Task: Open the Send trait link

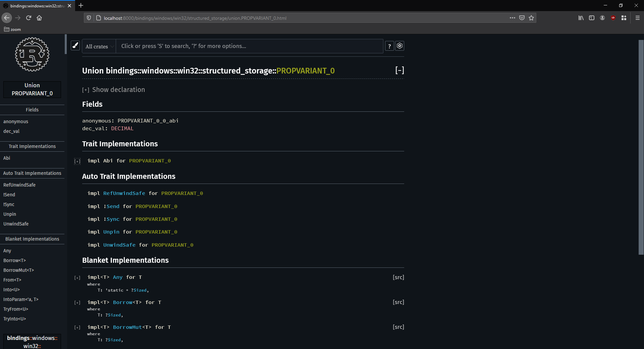Action: 113,206
